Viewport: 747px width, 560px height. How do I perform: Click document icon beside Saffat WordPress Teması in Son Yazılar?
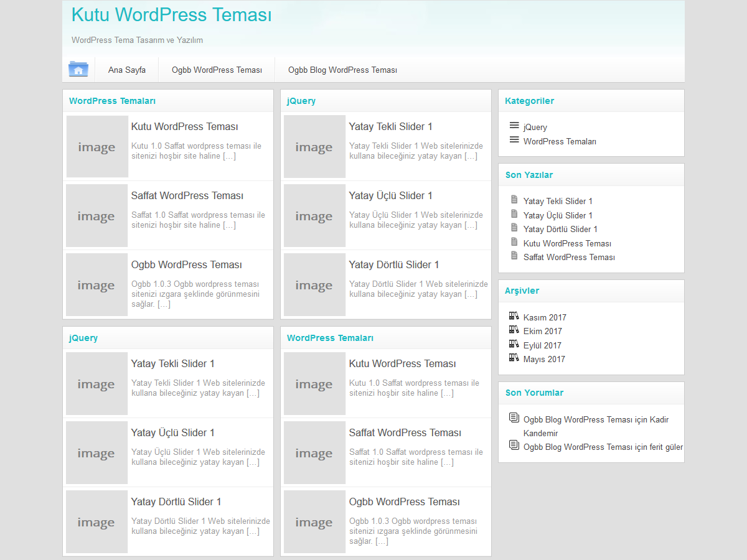coord(514,256)
